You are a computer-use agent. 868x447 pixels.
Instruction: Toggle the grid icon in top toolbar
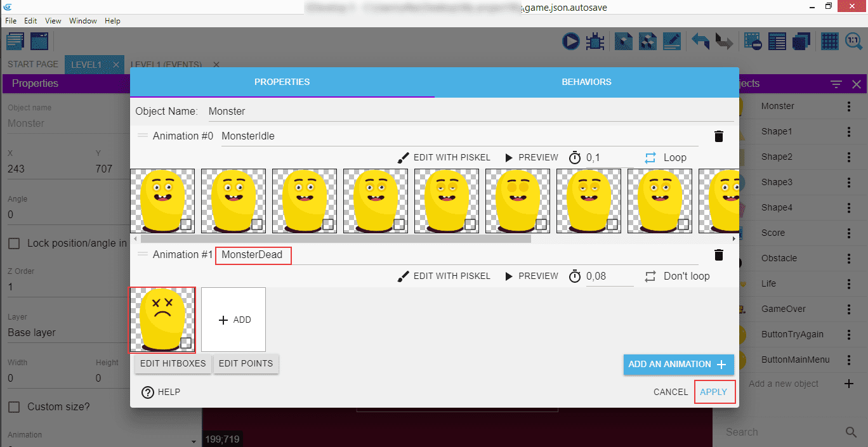[x=829, y=42]
